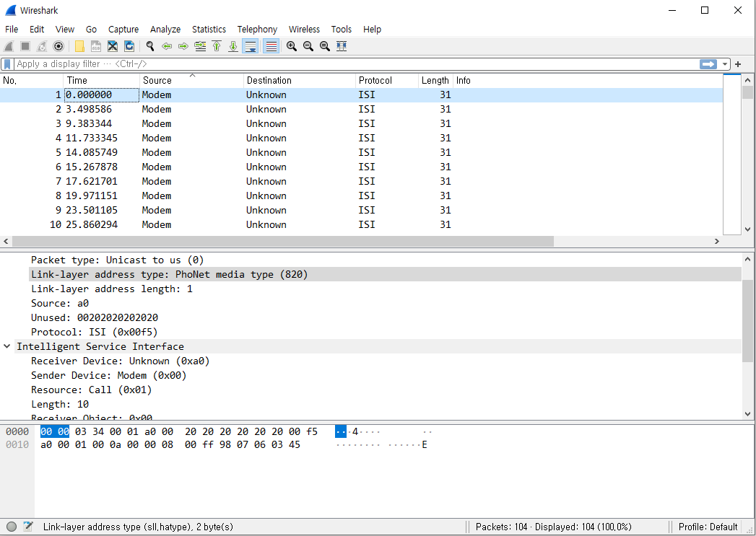Screen dimensions: 756x536
Task: Reload the capture file
Action: [x=129, y=46]
